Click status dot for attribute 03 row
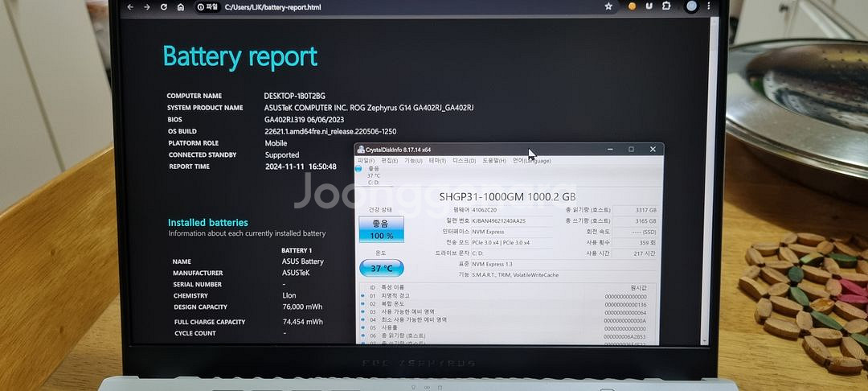868x391 pixels. click(x=362, y=312)
